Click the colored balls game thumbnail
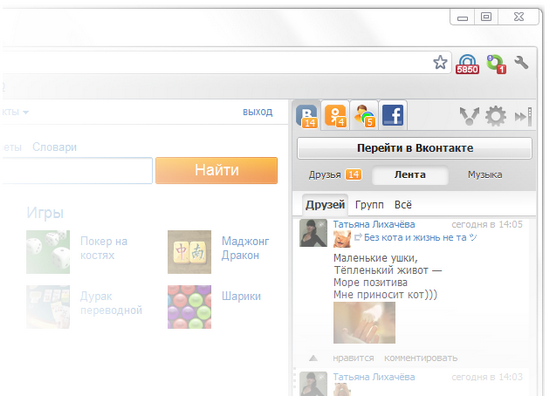This screenshot has height=396, width=550. click(x=189, y=307)
